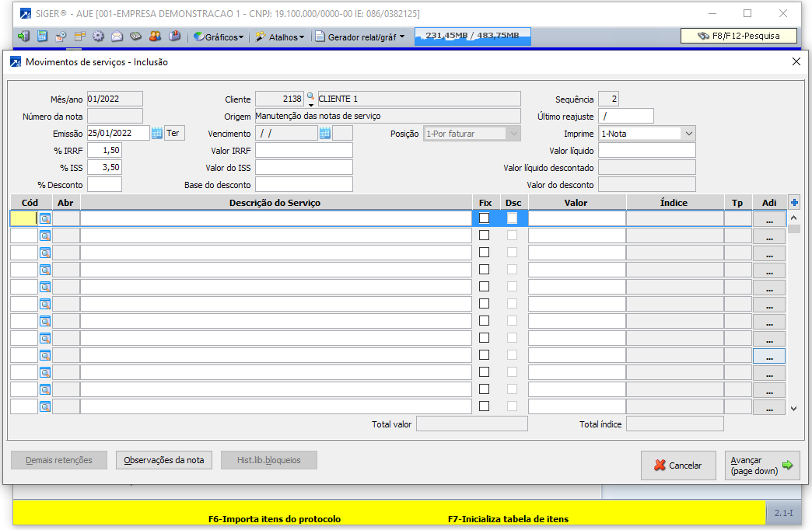This screenshot has width=812, height=530.
Task: Open the Atalhos dropdown menu
Action: click(280, 37)
